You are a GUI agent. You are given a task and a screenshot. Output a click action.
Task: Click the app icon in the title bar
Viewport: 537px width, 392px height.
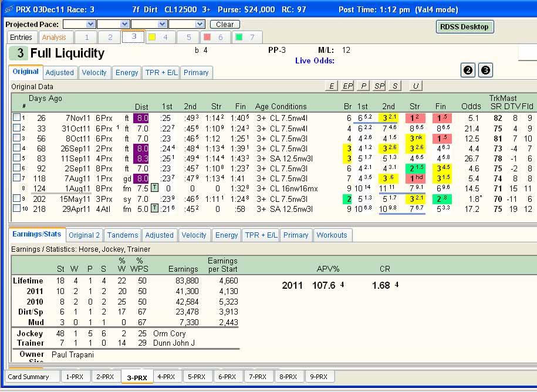(x=9, y=9)
